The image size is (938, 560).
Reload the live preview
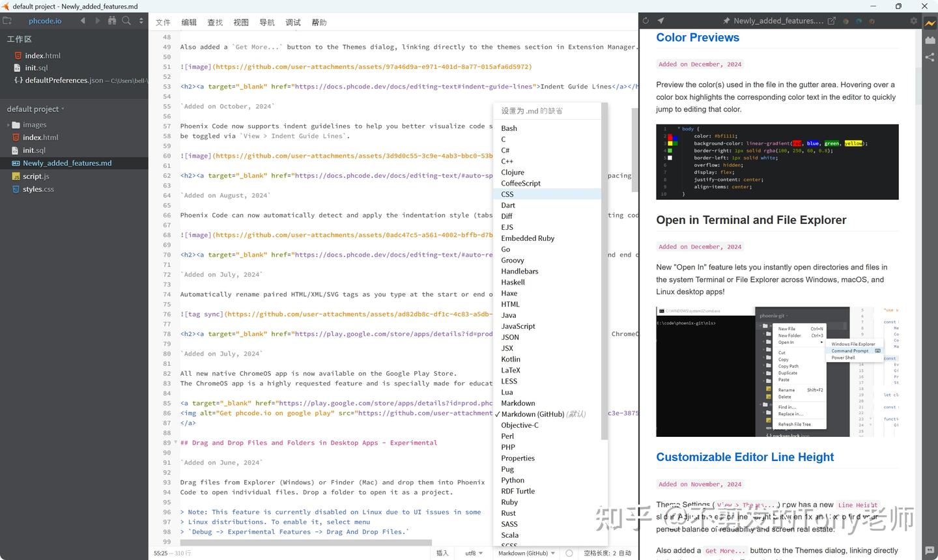click(645, 20)
